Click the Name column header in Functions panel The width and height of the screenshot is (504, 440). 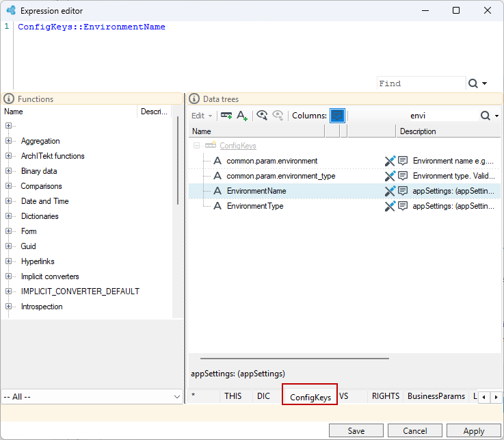click(x=70, y=112)
